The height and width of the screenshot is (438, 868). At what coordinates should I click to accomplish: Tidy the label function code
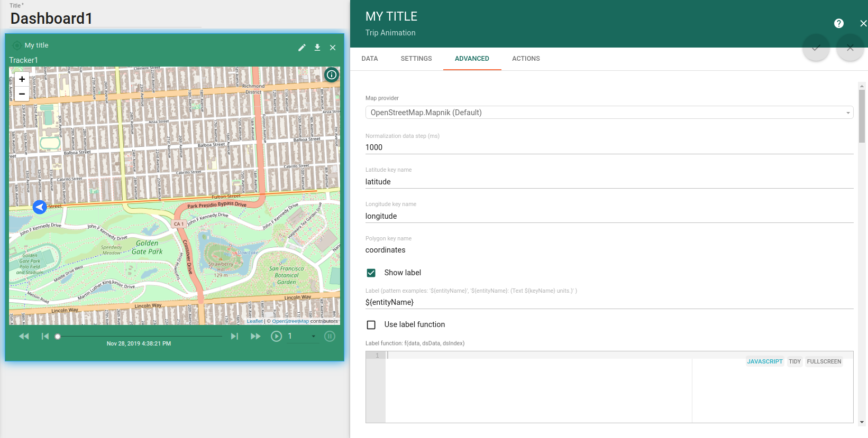click(794, 361)
